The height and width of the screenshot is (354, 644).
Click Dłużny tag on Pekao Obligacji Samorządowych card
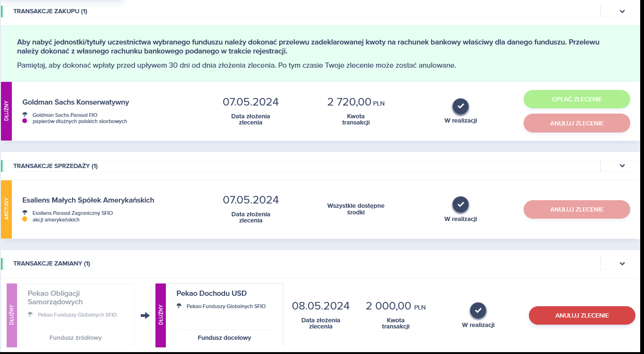click(12, 315)
